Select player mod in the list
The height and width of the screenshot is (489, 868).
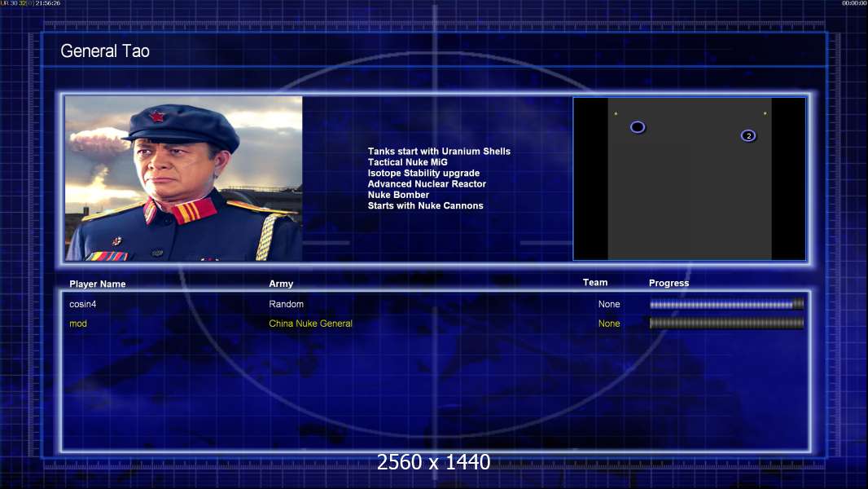78,324
